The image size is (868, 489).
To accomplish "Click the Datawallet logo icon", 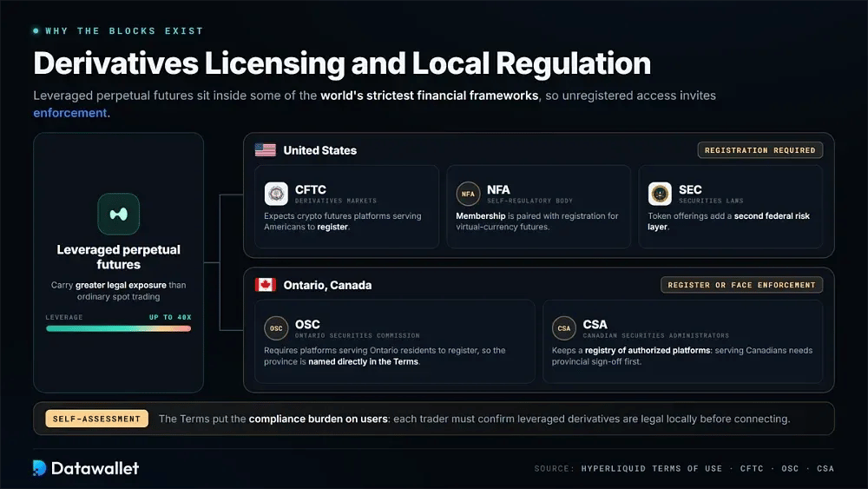I will (39, 468).
